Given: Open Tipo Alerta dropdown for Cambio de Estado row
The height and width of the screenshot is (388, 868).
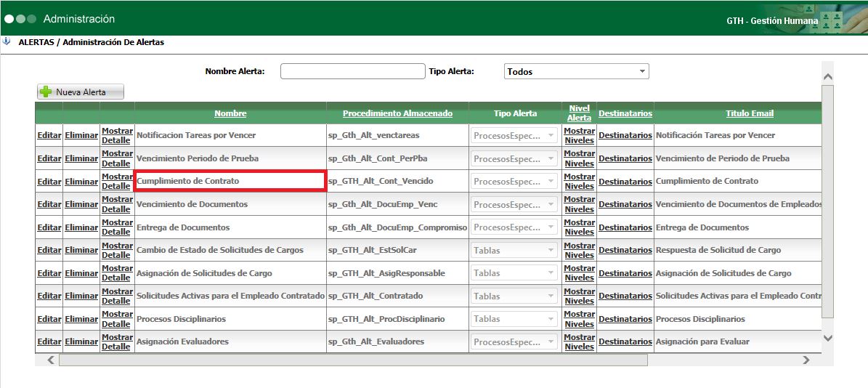Looking at the screenshot, I should click(x=514, y=250).
